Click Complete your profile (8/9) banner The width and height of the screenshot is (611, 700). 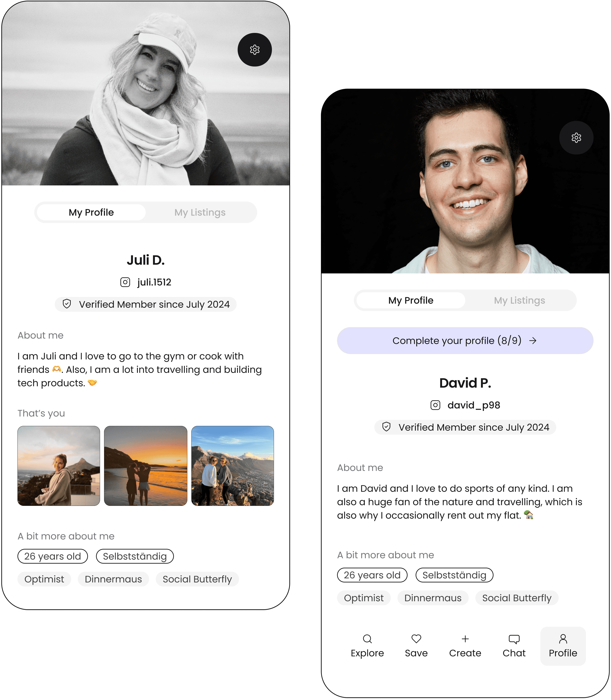(465, 340)
